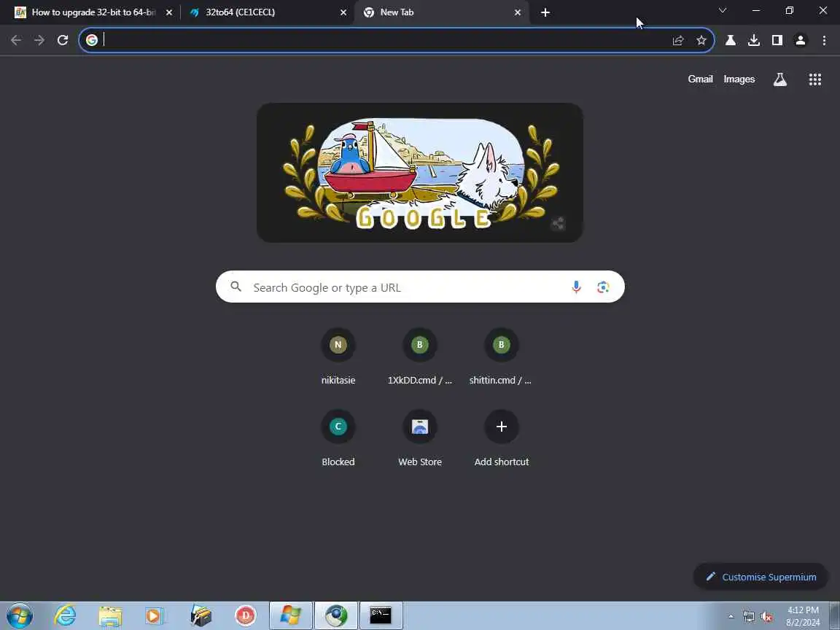Open the shittin.cmd shortcut

tap(502, 357)
